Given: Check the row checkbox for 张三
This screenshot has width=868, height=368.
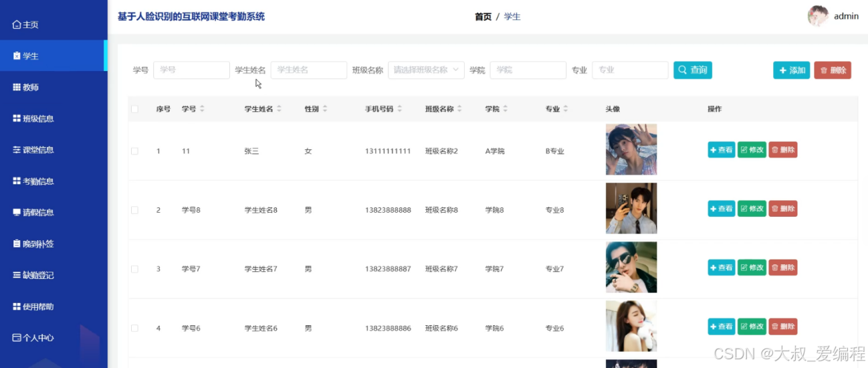Looking at the screenshot, I should (134, 151).
